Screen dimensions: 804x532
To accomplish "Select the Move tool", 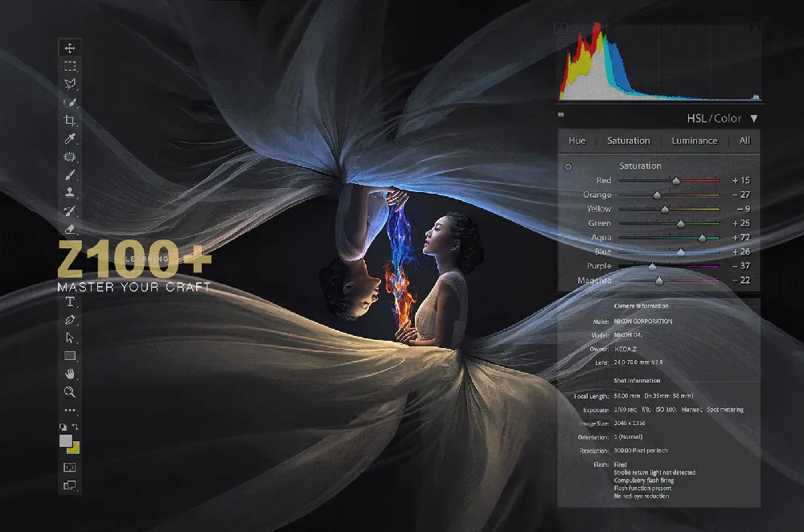I will [x=70, y=48].
